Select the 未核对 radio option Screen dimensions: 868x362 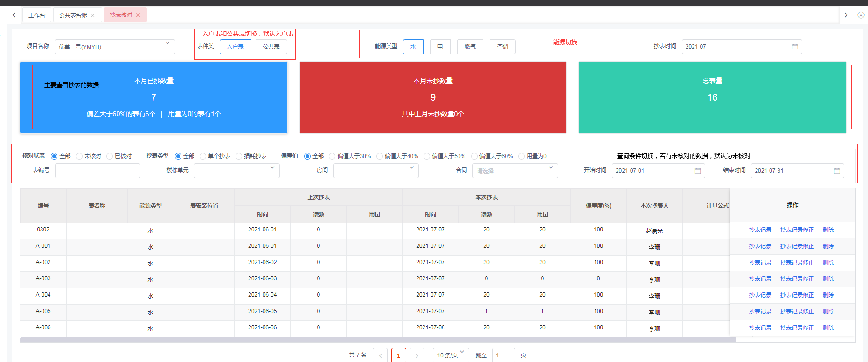[79, 156]
